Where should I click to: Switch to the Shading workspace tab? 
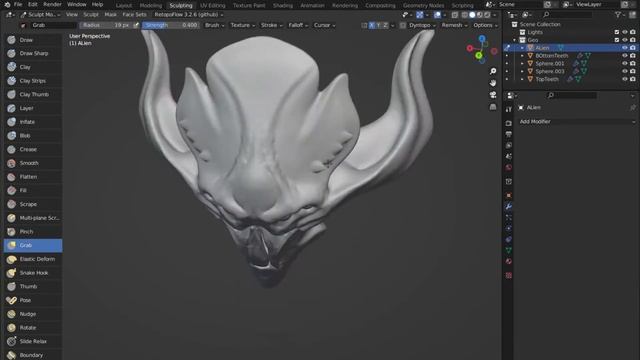click(x=283, y=5)
